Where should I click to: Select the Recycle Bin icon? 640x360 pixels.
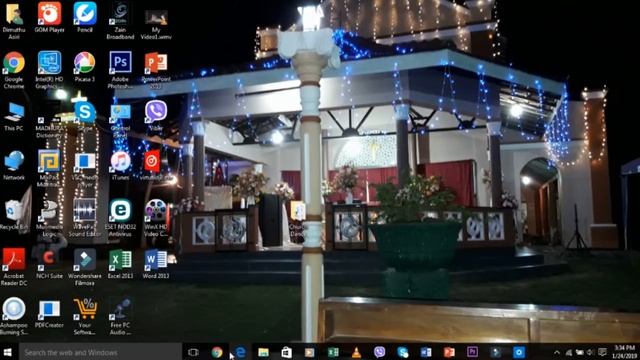14,214
